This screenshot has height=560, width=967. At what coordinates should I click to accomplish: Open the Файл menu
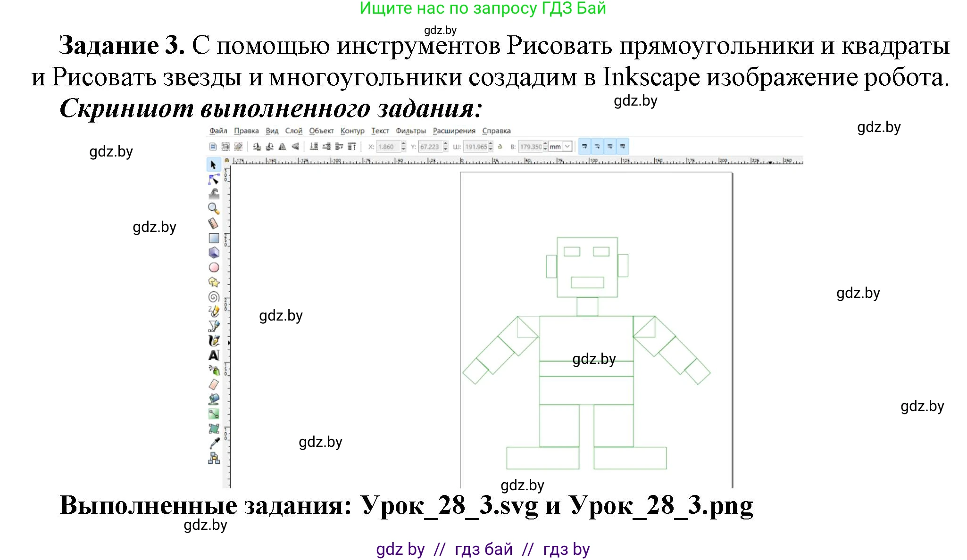219,131
